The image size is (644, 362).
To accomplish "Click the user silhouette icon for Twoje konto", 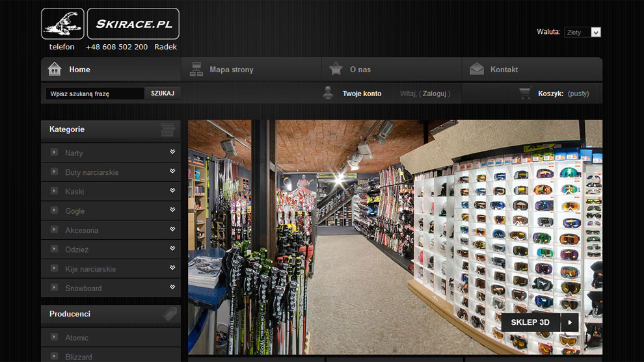I will [x=329, y=93].
